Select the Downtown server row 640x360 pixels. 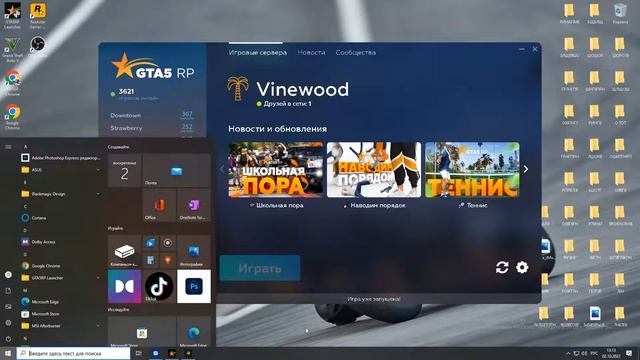[x=151, y=115]
